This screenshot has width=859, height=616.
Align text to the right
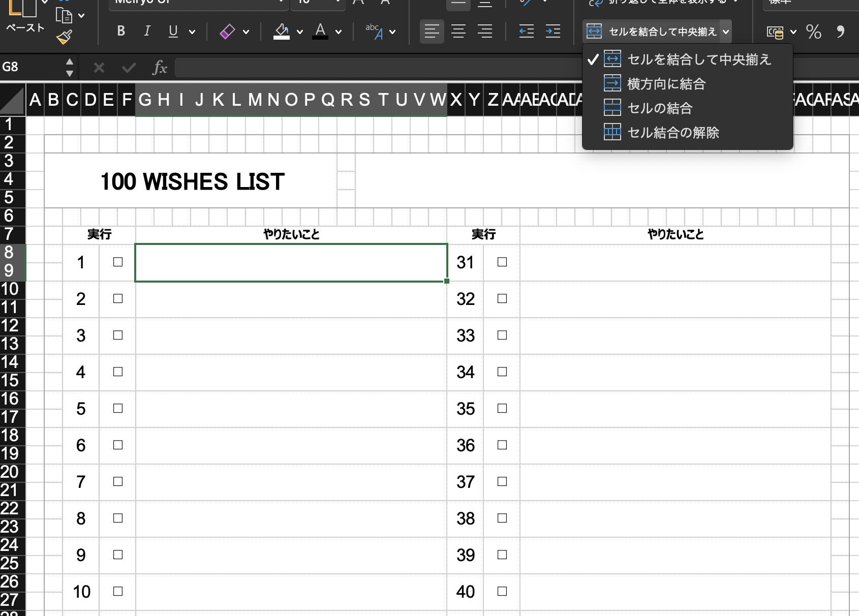click(485, 32)
